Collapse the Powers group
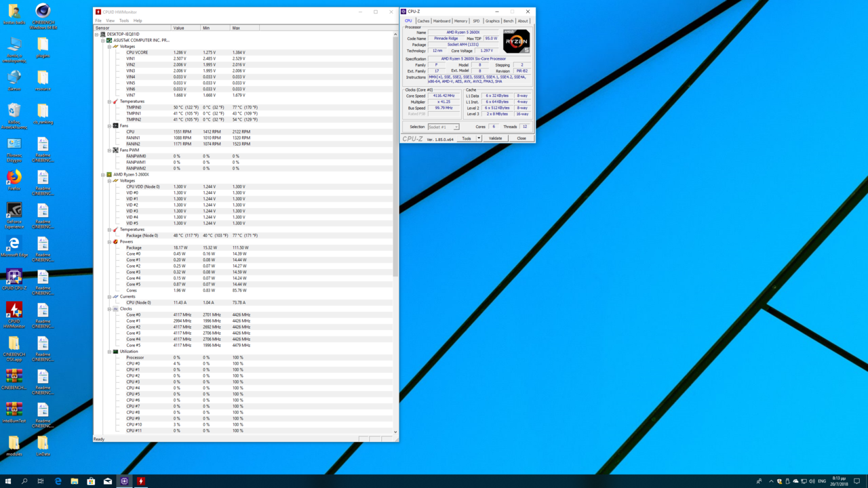 point(109,241)
